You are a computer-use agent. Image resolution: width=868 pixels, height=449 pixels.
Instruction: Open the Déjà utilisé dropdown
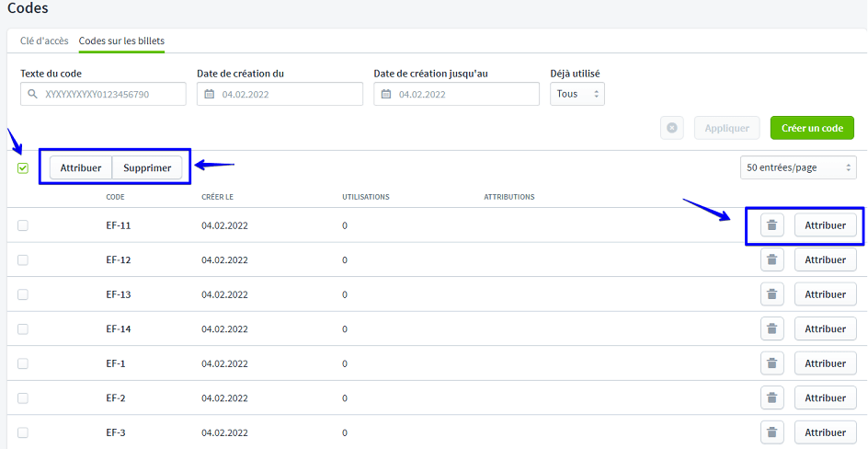tap(577, 94)
